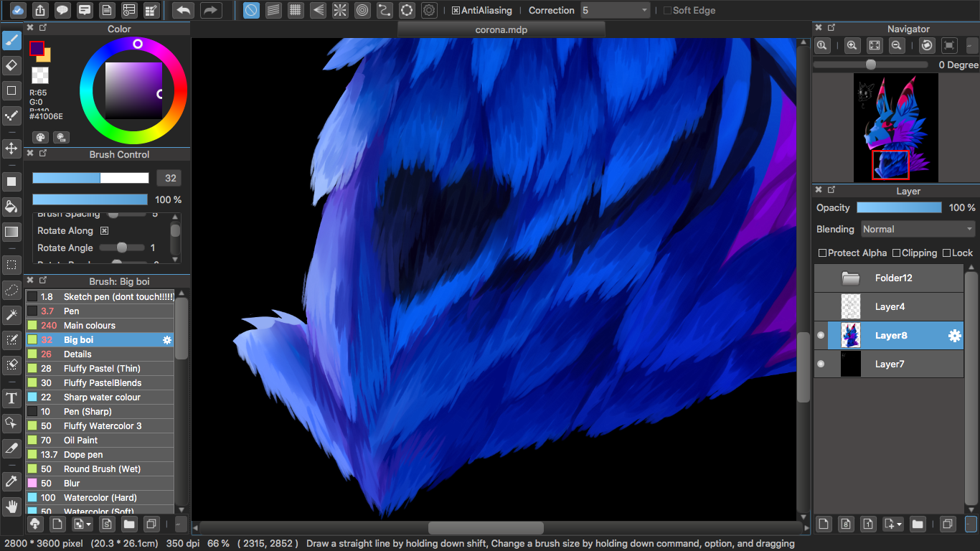Screen dimensions: 980x551
Task: Toggle the Soft Edge checkbox
Action: pyautogui.click(x=667, y=11)
